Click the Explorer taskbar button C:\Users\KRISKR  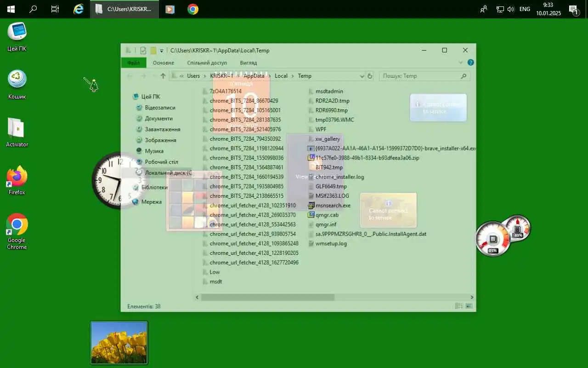point(124,9)
